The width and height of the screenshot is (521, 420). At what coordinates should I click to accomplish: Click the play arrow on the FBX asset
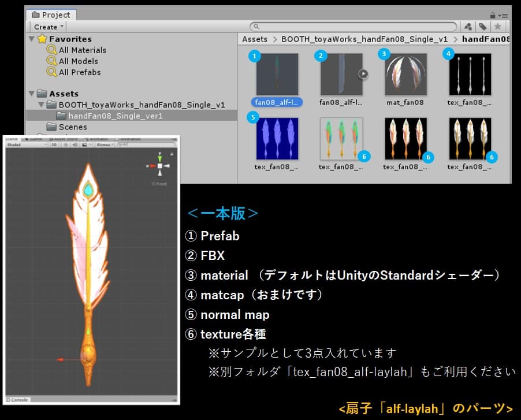363,73
